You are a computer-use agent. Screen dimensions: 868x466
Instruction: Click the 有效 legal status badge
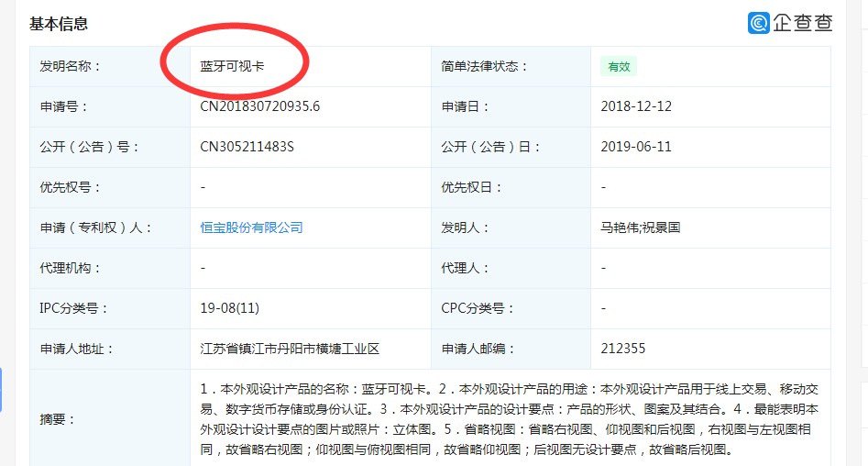click(x=619, y=66)
